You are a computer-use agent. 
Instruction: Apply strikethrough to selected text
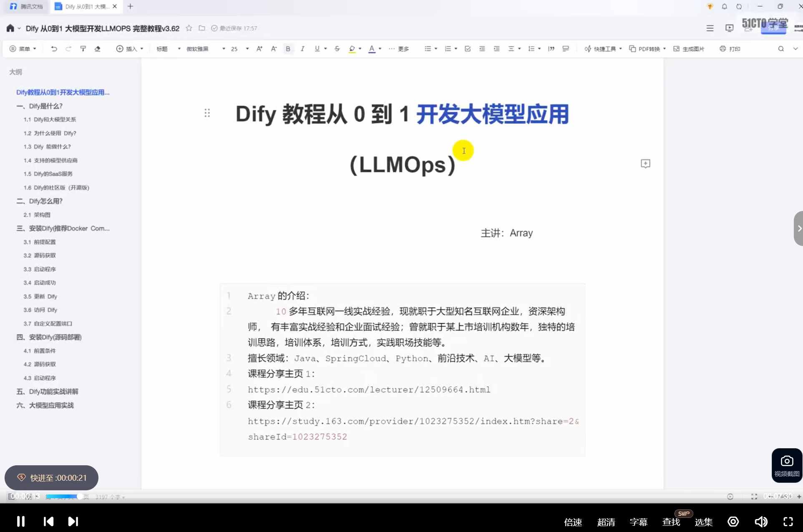[337, 49]
